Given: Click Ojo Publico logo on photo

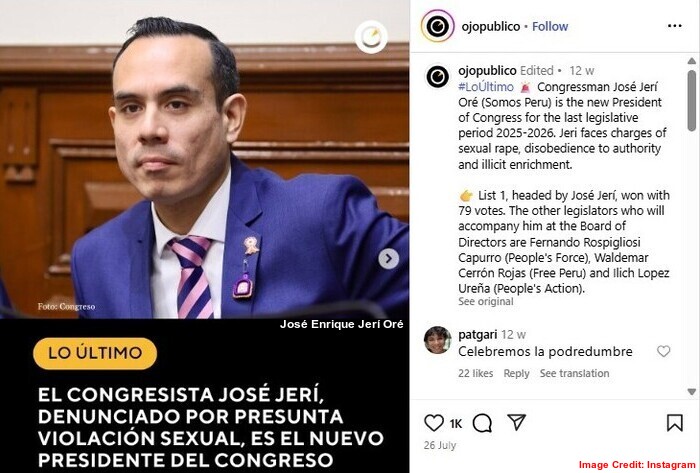Looking at the screenshot, I should [371, 37].
